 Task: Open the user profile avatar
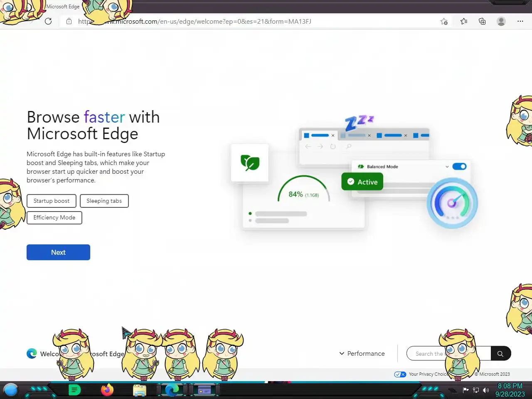tap(501, 21)
